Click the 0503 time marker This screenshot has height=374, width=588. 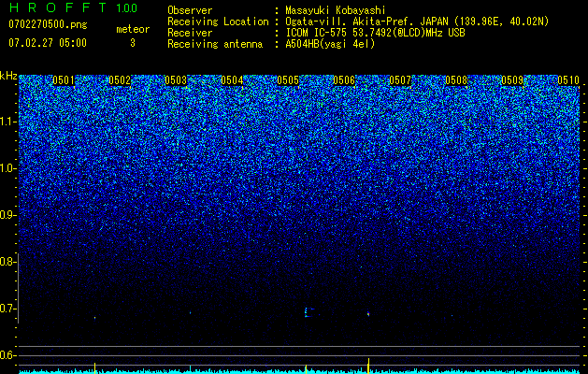point(176,80)
